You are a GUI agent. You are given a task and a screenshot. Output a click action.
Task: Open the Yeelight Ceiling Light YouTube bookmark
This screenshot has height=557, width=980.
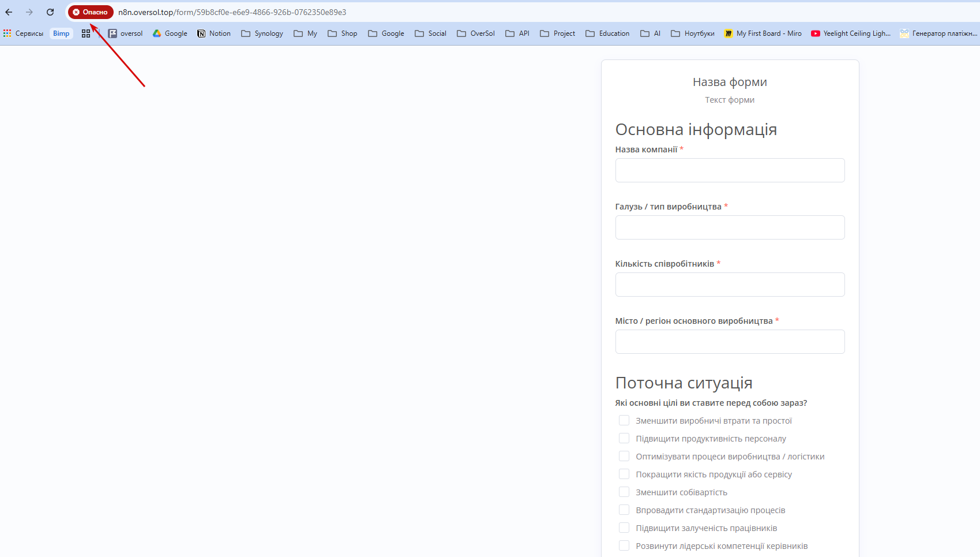851,33
